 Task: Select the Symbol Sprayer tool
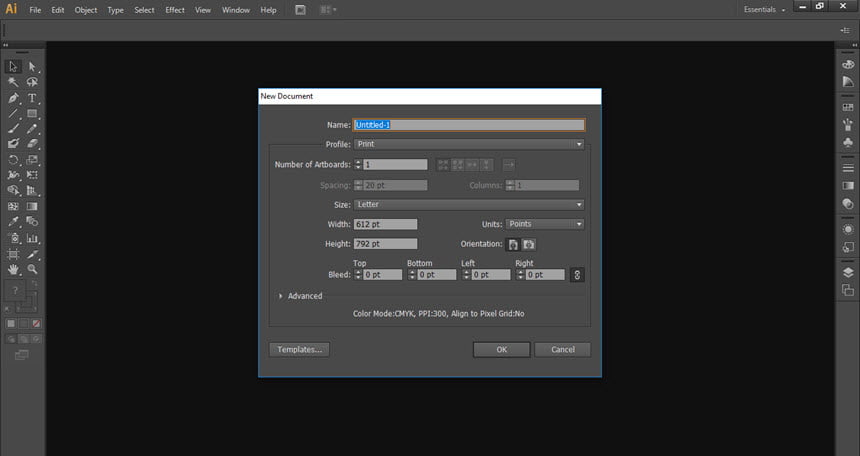[x=13, y=239]
